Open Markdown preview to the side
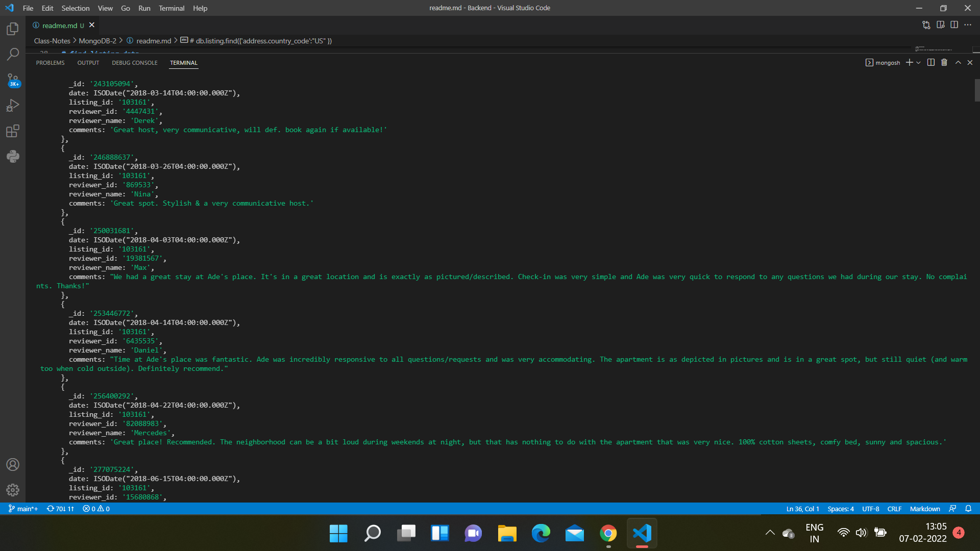Image resolution: width=980 pixels, height=551 pixels. [941, 24]
